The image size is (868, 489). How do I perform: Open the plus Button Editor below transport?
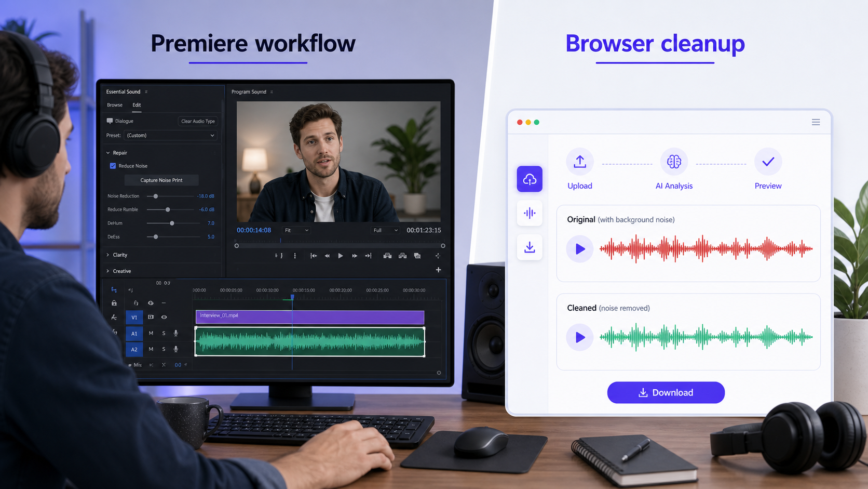[438, 270]
